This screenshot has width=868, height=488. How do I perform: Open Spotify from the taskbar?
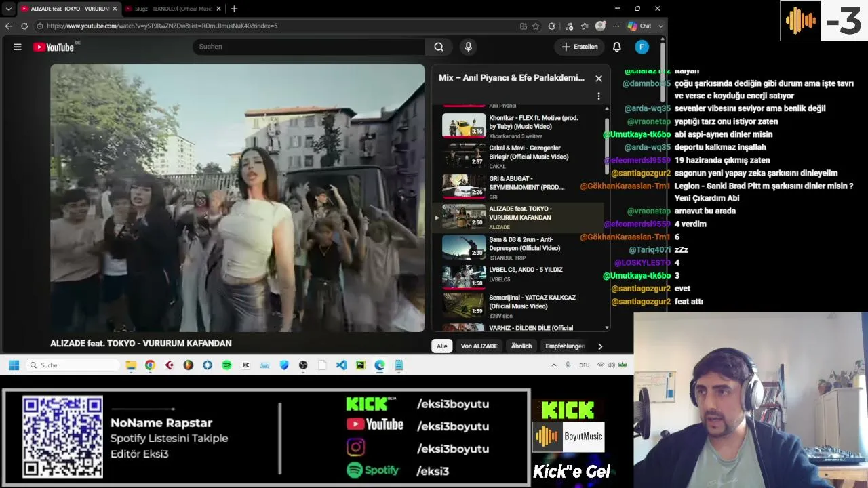(x=226, y=365)
